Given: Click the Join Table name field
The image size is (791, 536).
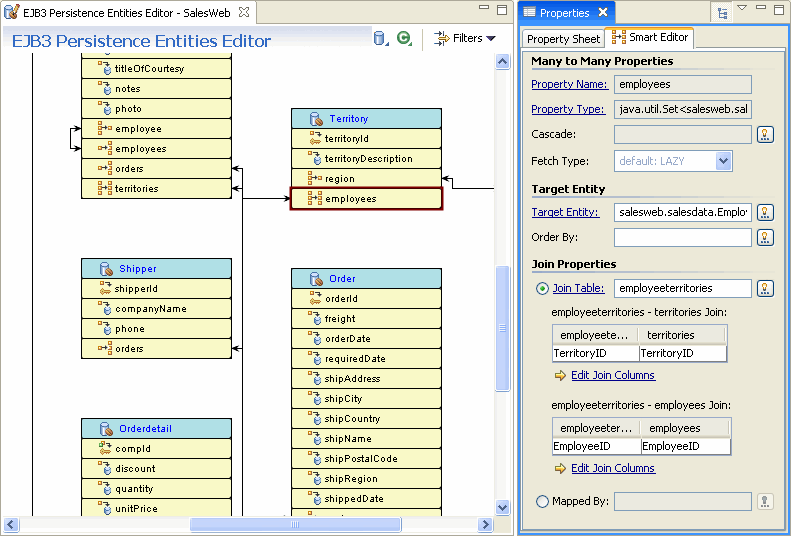Looking at the screenshot, I should pos(683,288).
